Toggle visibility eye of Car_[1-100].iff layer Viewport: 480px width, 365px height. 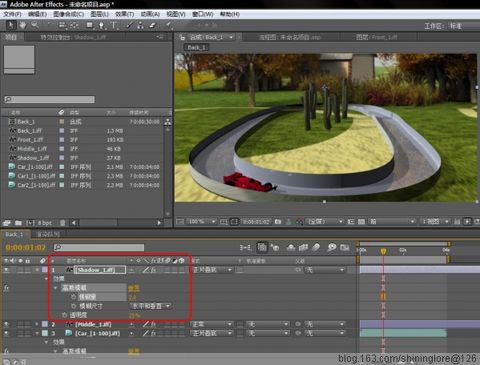6,333
